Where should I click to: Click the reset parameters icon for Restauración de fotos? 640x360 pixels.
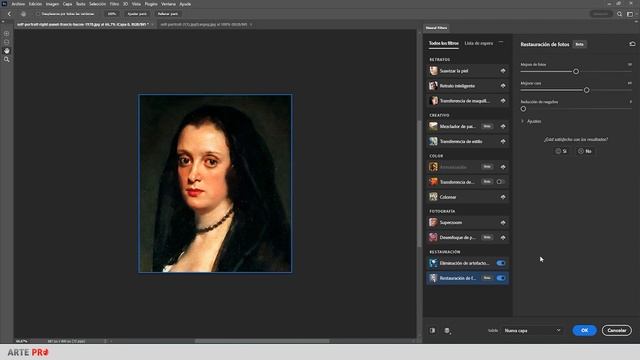coord(632,44)
